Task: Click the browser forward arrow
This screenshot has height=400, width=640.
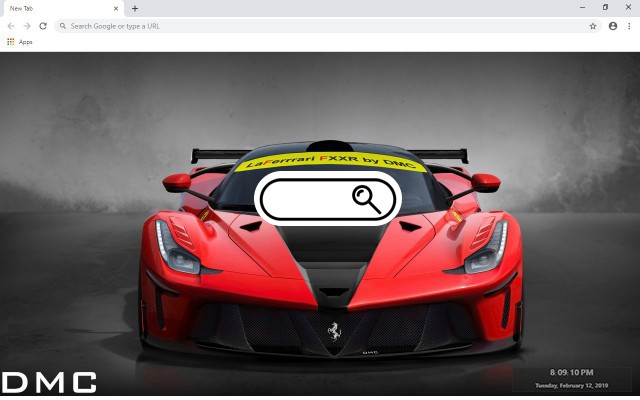Action: coord(27,26)
